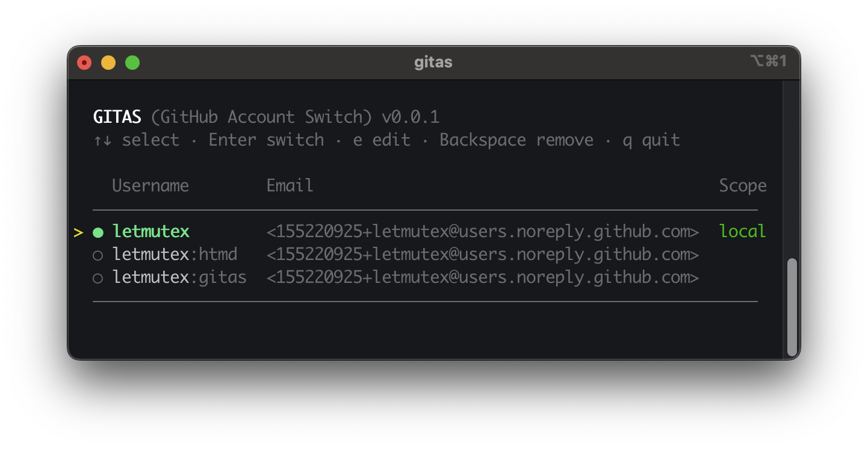
Task: Click the "q quit" shortcut hint
Action: tap(651, 140)
